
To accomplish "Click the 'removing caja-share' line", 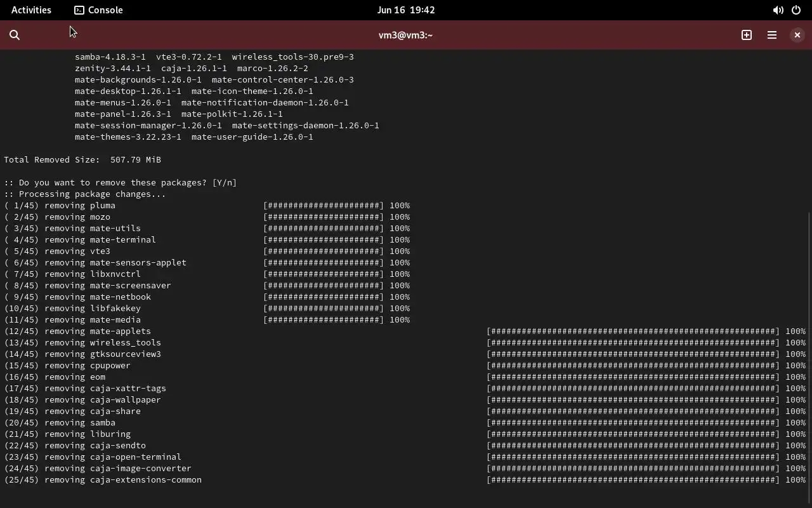I will [405, 411].
